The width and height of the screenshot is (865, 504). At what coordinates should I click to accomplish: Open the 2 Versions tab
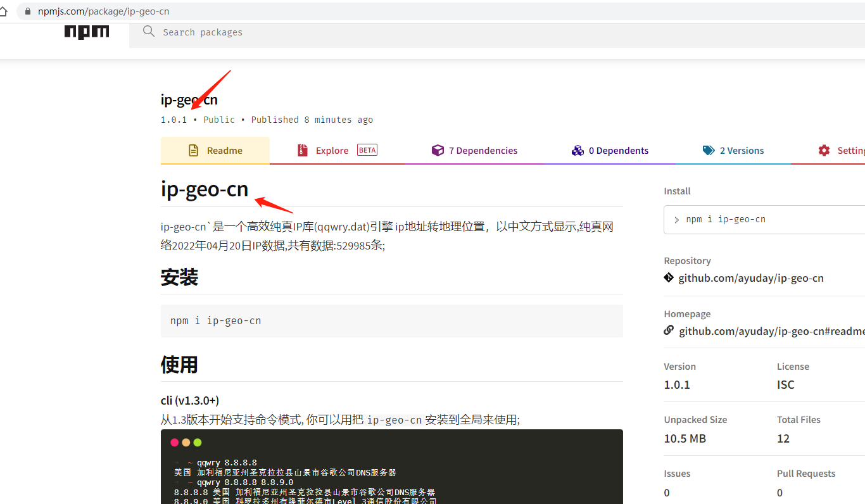(x=733, y=151)
